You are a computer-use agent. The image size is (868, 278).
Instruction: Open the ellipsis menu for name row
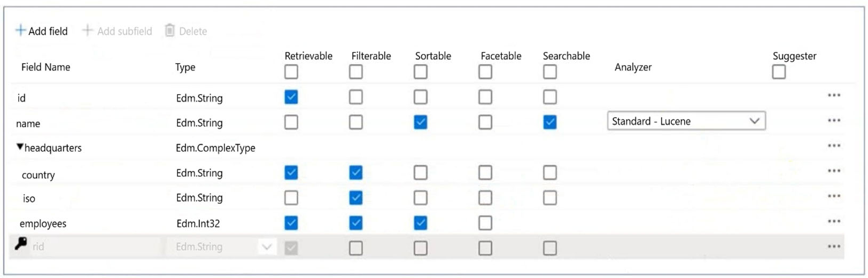pos(834,121)
